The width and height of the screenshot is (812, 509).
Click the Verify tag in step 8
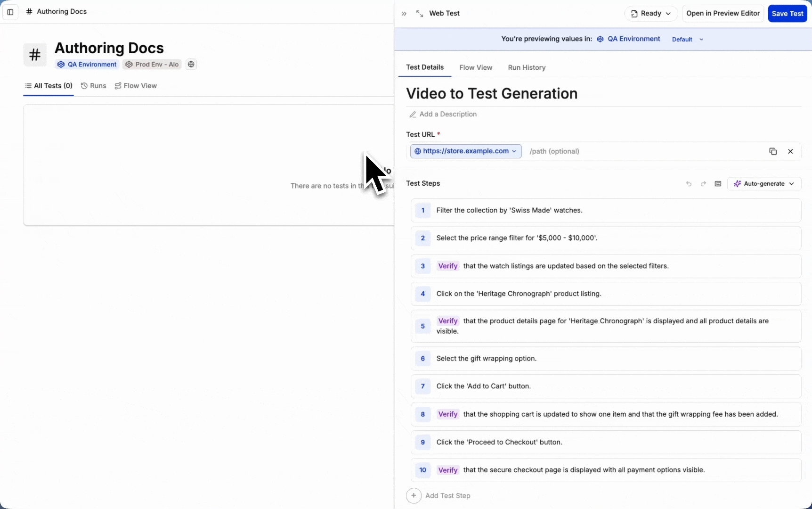tap(447, 414)
